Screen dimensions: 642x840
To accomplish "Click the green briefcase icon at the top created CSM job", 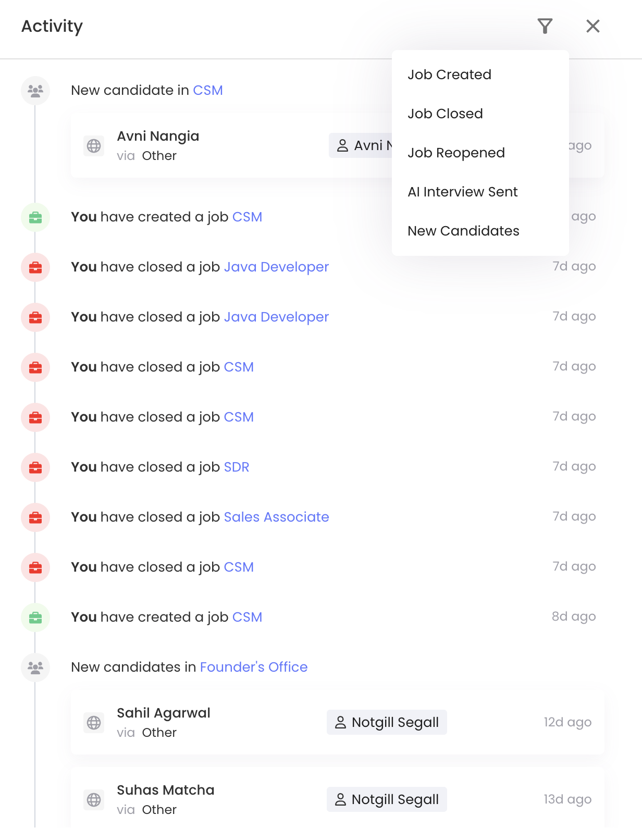I will 35,217.
